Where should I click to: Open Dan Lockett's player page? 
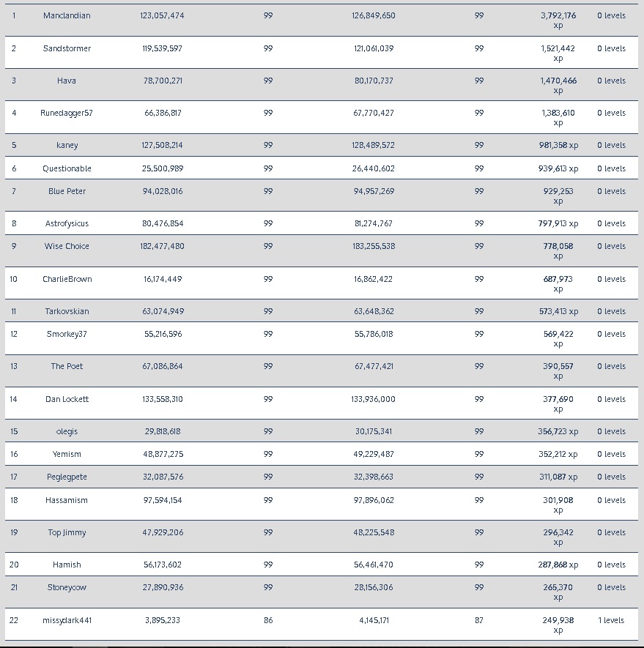(67, 399)
